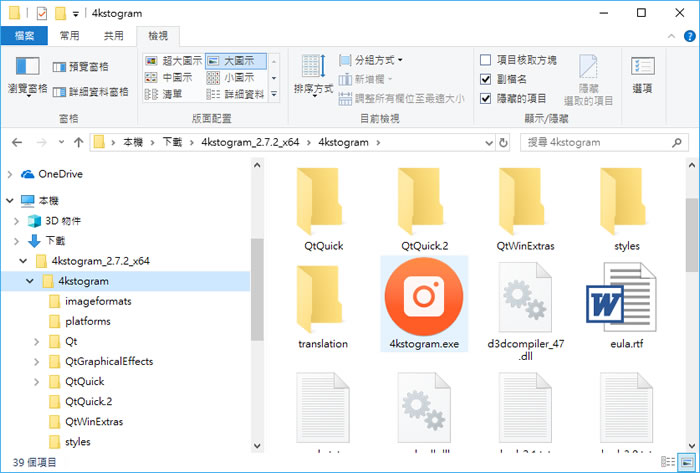Select QtWinExtras folder in tree
This screenshot has height=473, width=700.
point(94,422)
